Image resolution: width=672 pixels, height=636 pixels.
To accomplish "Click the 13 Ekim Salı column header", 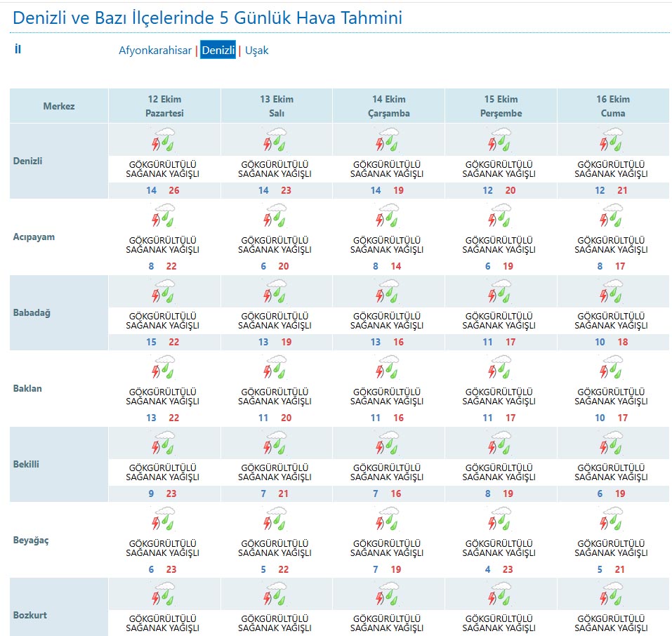I will (277, 106).
